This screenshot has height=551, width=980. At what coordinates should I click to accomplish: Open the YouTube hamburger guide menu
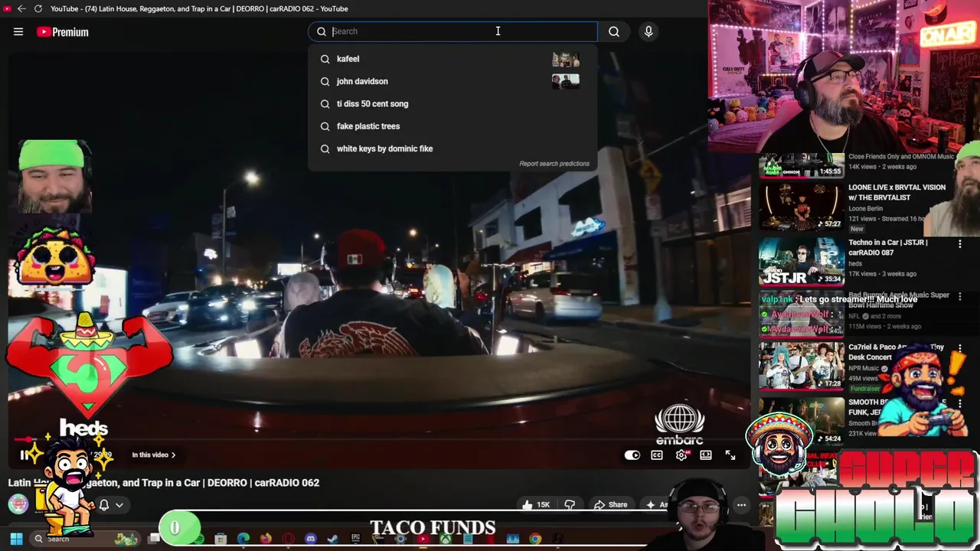click(x=18, y=31)
